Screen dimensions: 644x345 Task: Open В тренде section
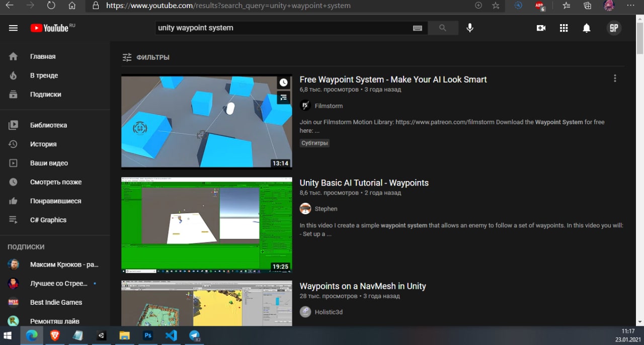pos(55,75)
